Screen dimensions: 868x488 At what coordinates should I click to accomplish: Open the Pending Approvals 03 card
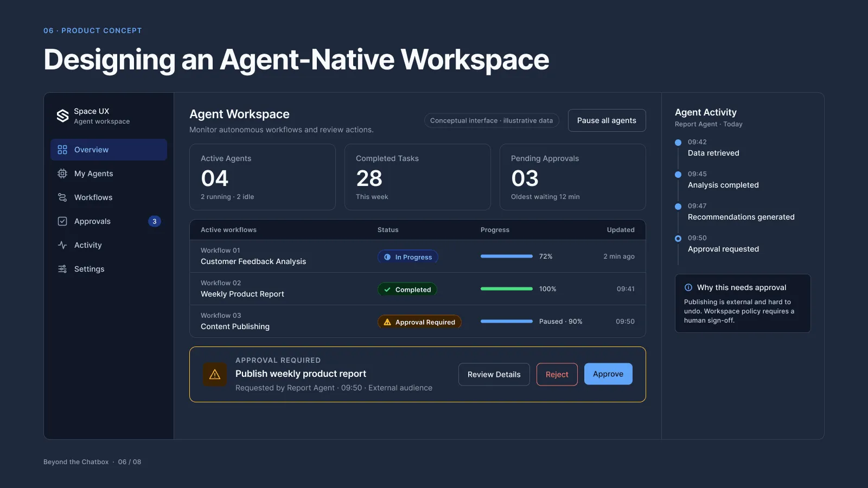(573, 177)
